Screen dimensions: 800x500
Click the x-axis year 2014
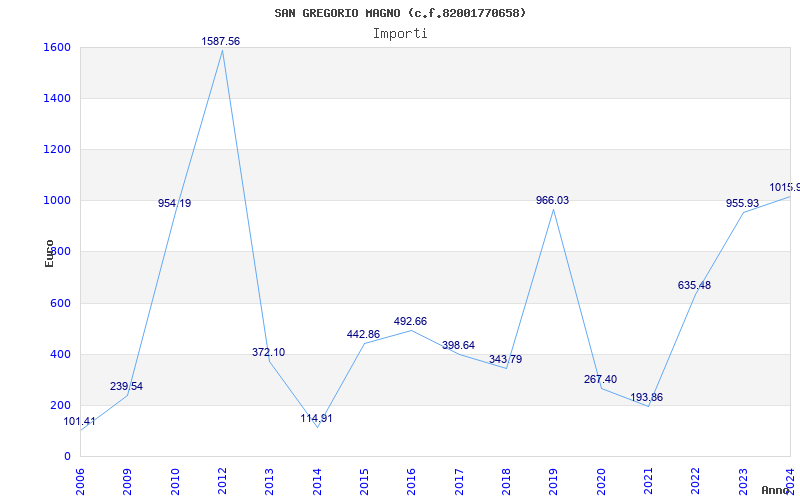point(317,482)
